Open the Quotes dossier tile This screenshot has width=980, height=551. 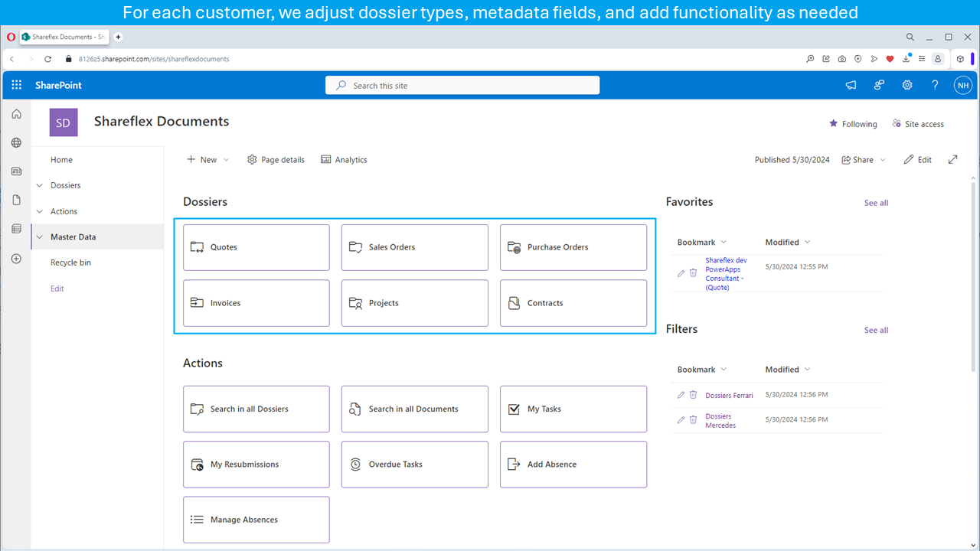click(x=256, y=247)
